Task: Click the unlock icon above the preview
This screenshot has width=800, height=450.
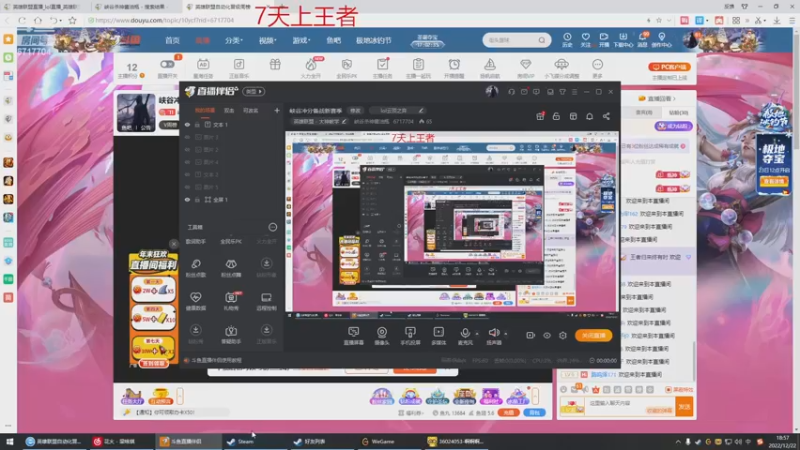Action: [556, 116]
